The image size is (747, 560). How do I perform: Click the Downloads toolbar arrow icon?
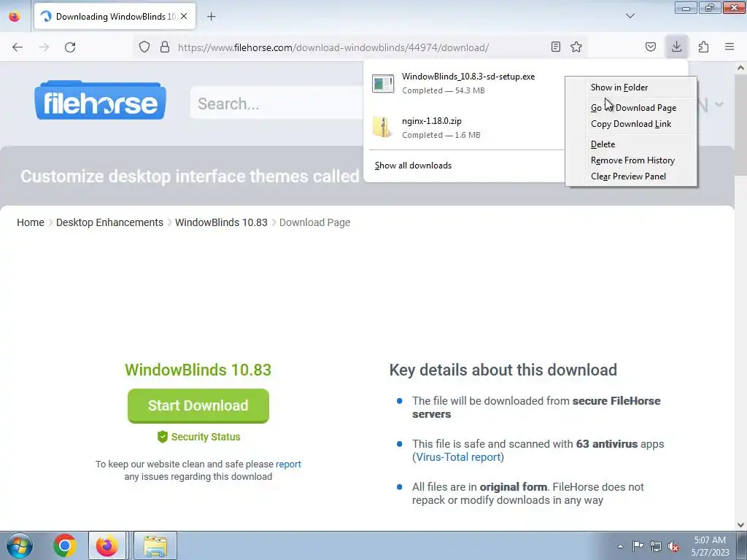tap(676, 47)
